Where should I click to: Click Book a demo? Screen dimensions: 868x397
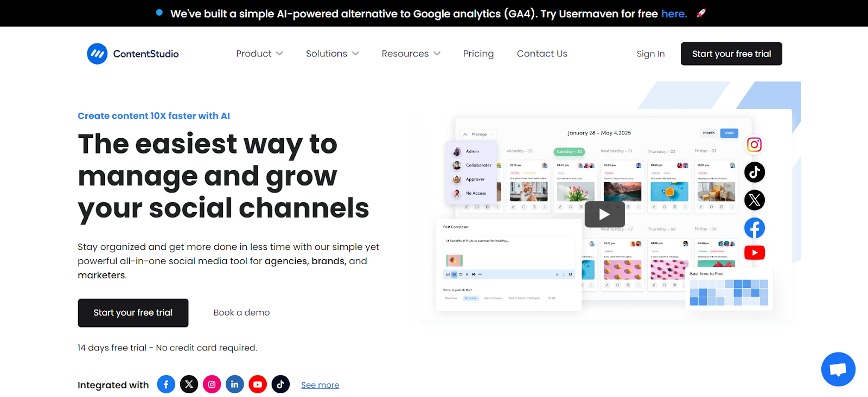pos(241,313)
